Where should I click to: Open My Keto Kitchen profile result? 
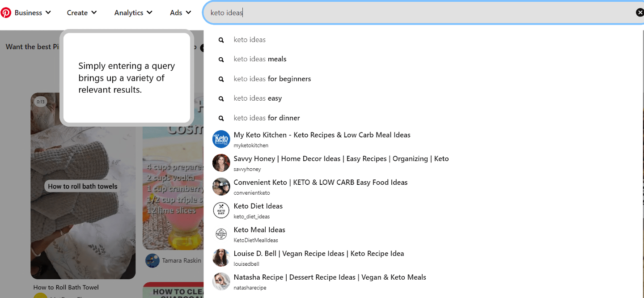(424, 139)
